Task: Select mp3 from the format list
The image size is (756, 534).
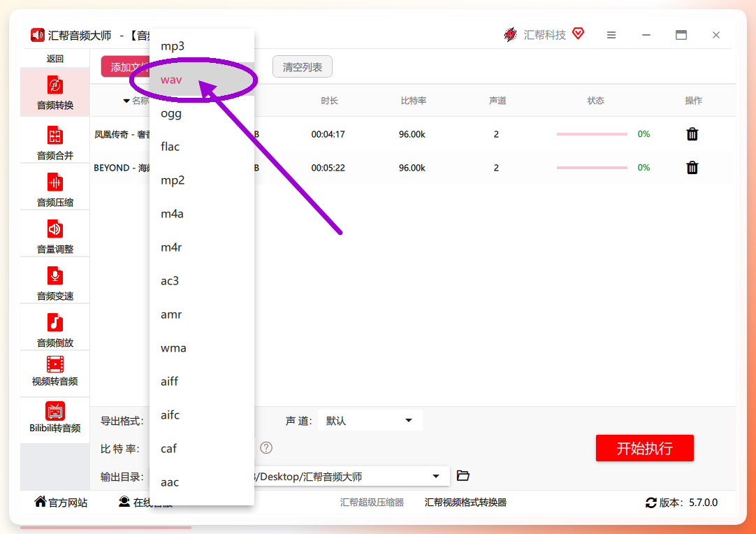Action: tap(202, 46)
